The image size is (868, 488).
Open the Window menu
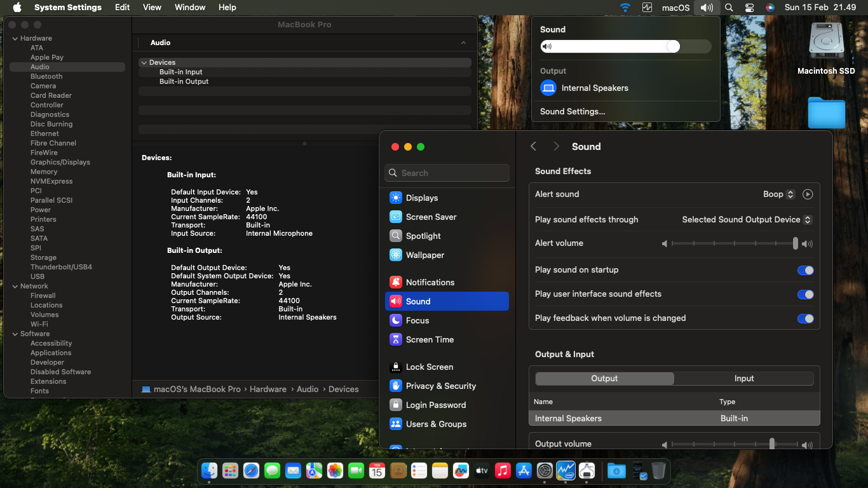(190, 8)
